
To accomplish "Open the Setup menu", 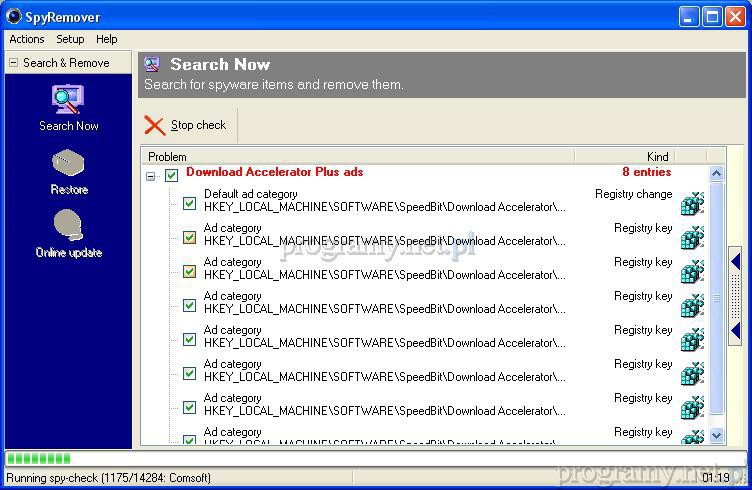I will (70, 39).
